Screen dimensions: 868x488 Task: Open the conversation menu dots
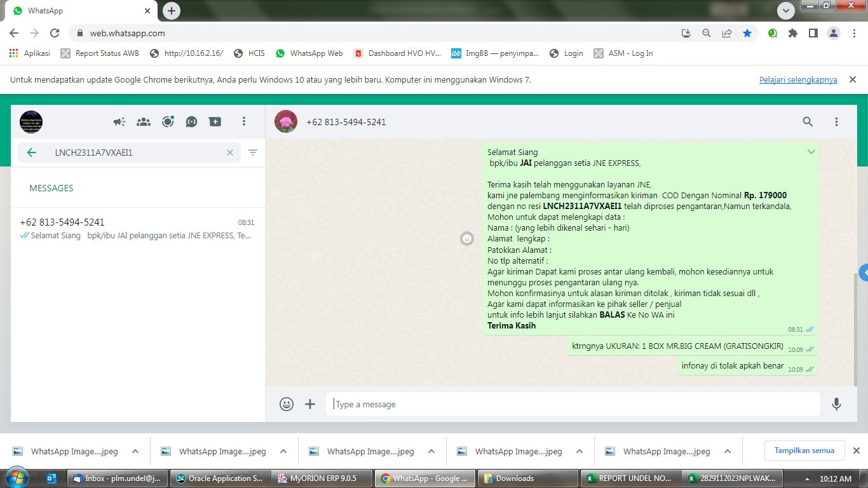836,121
